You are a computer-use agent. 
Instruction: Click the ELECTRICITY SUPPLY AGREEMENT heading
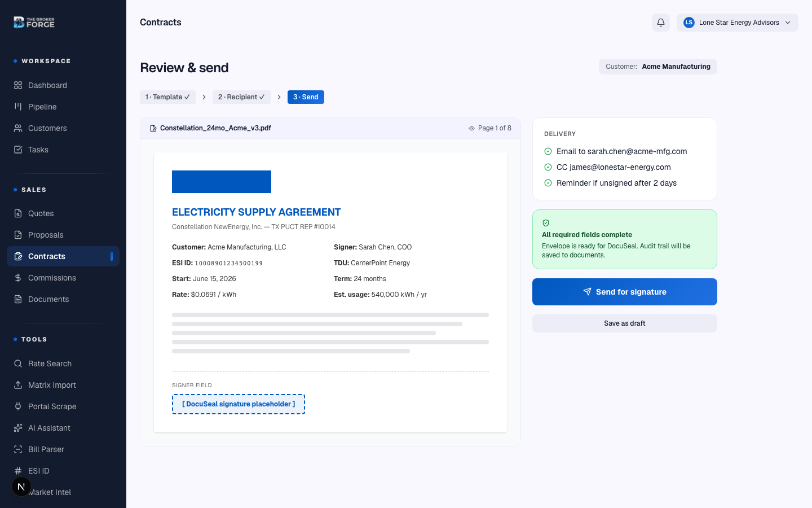pos(257,212)
